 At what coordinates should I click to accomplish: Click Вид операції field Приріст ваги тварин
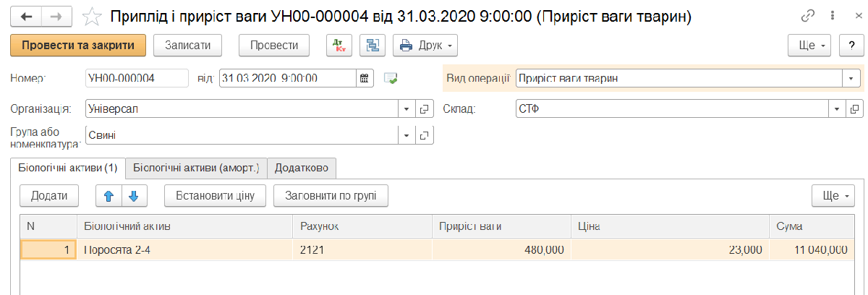click(x=678, y=78)
